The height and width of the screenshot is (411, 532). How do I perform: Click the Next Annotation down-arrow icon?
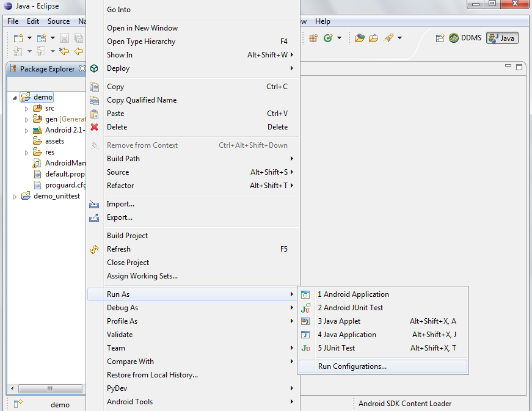click(x=18, y=51)
